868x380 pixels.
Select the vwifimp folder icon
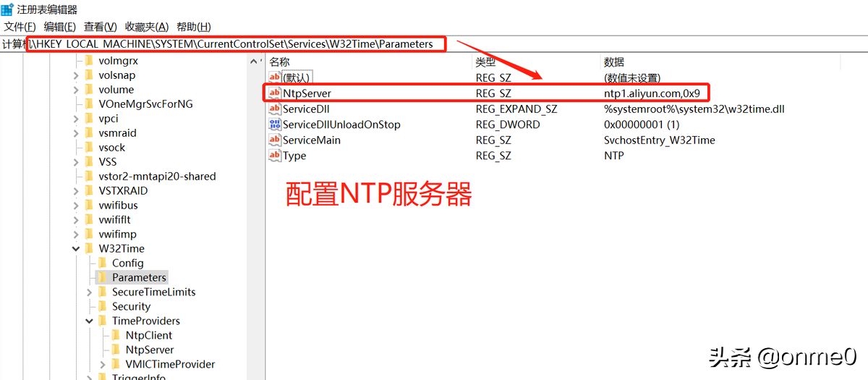click(90, 235)
